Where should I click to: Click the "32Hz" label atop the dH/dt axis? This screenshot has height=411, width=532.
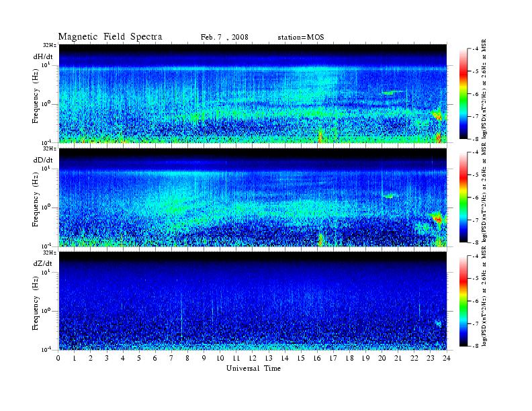pyautogui.click(x=50, y=45)
